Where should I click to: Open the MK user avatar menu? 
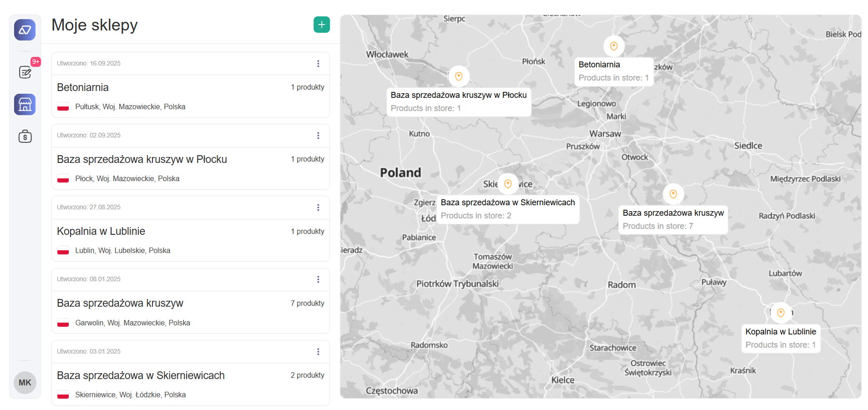[25, 383]
